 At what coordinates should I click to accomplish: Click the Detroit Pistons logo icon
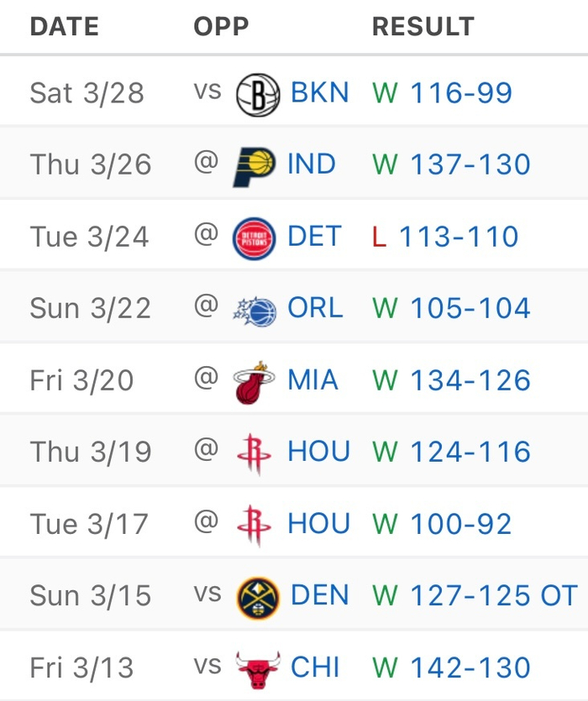pyautogui.click(x=254, y=238)
